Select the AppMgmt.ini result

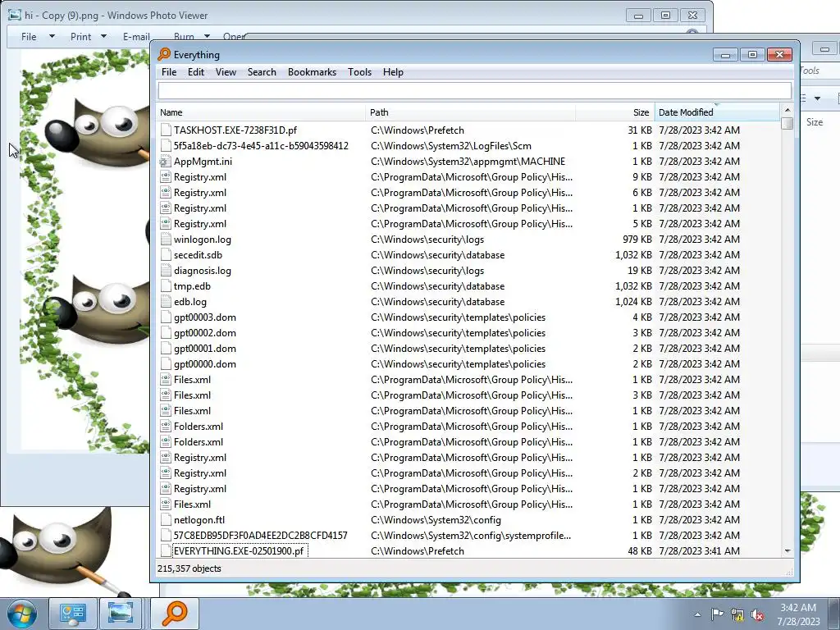(203, 162)
